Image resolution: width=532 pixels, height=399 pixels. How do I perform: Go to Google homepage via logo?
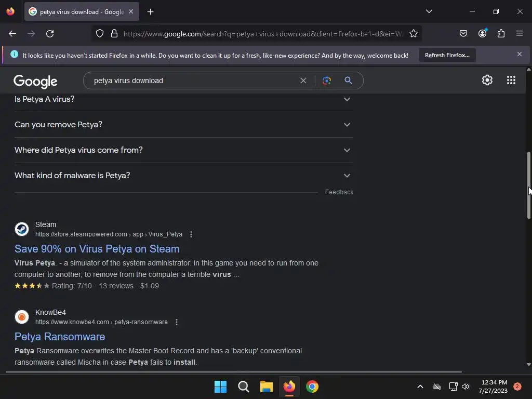35,82
